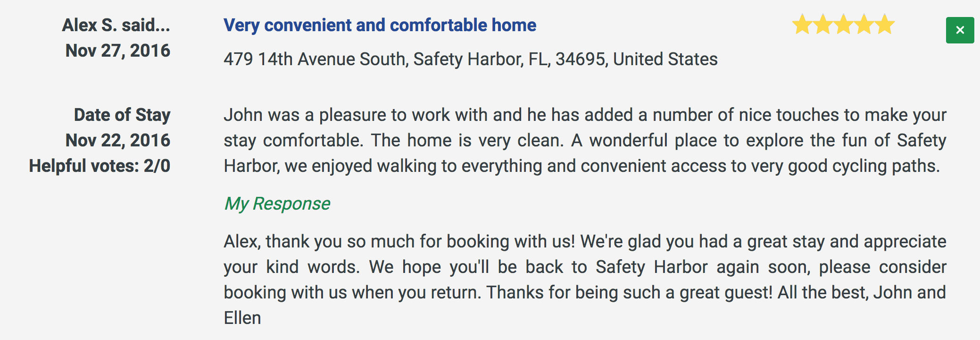980x340 pixels.
Task: Select the fourth rating star
Action: (864, 24)
